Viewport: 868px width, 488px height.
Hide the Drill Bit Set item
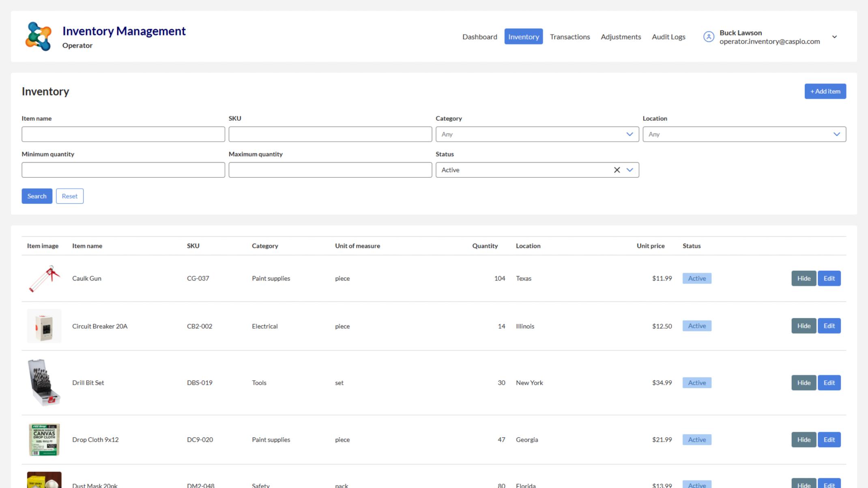click(804, 382)
